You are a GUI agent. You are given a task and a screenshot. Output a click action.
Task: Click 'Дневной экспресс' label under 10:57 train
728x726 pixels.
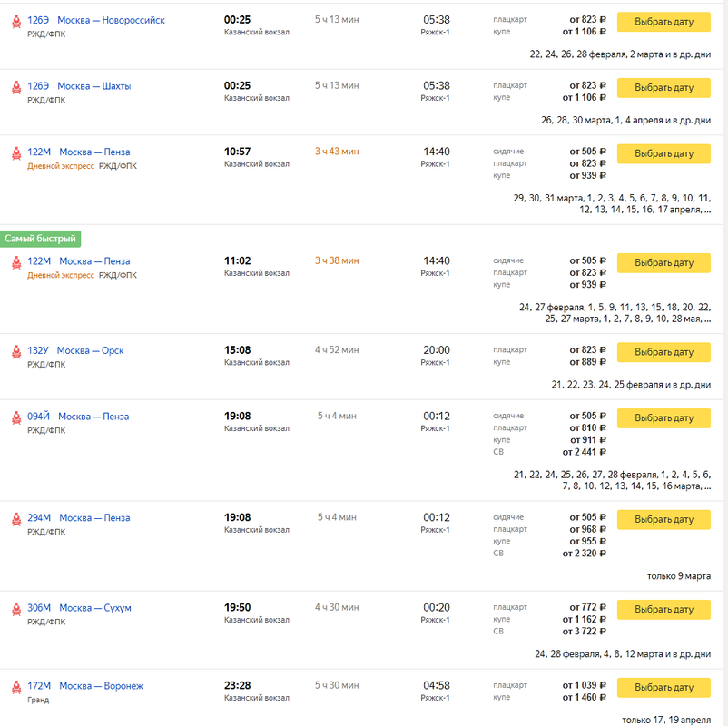click(60, 166)
